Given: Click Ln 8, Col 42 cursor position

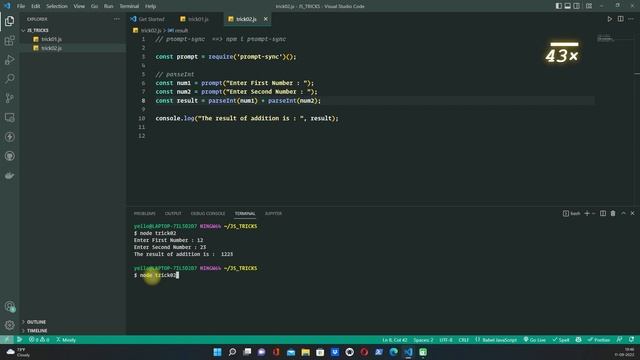Looking at the screenshot, I should (x=395, y=340).
